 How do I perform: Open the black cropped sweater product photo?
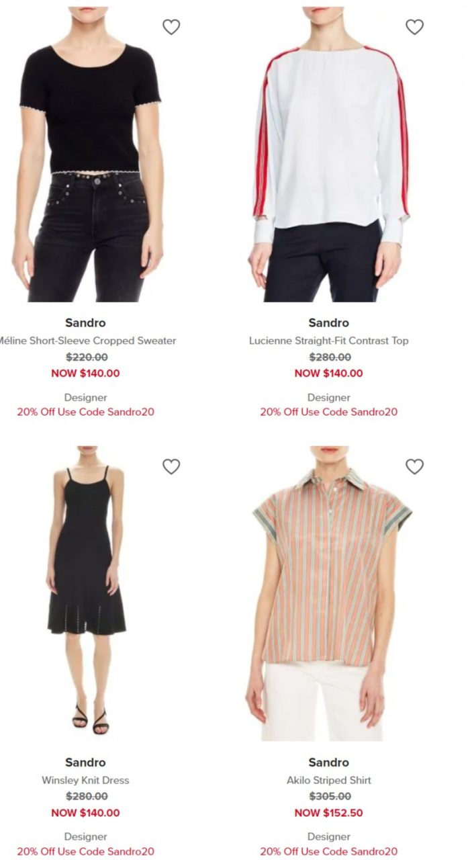click(86, 154)
